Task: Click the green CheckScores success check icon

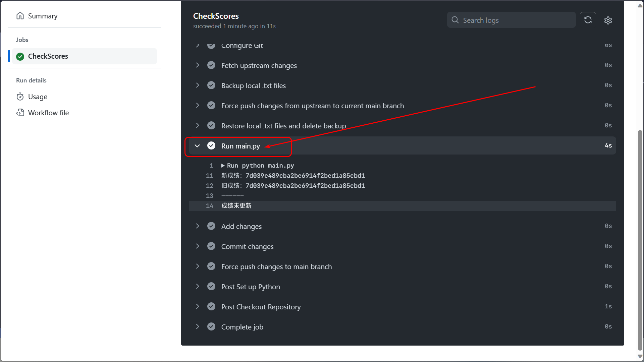Action: [x=20, y=56]
